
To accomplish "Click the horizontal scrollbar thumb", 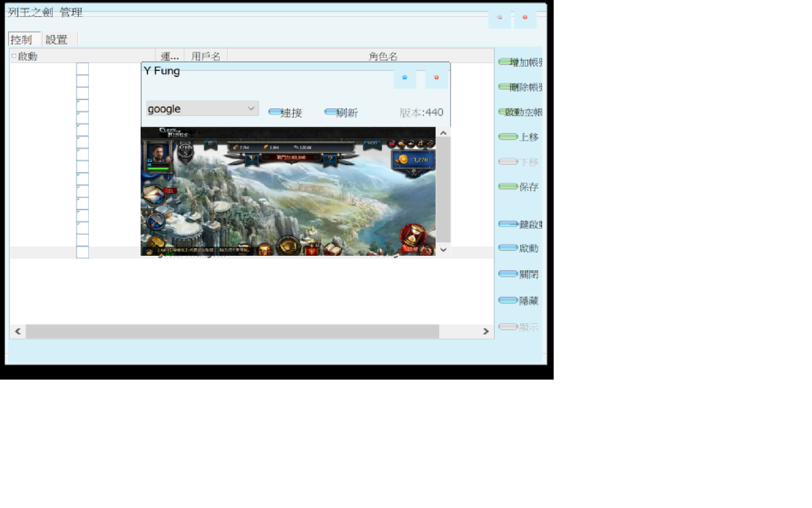I will coord(233,331).
